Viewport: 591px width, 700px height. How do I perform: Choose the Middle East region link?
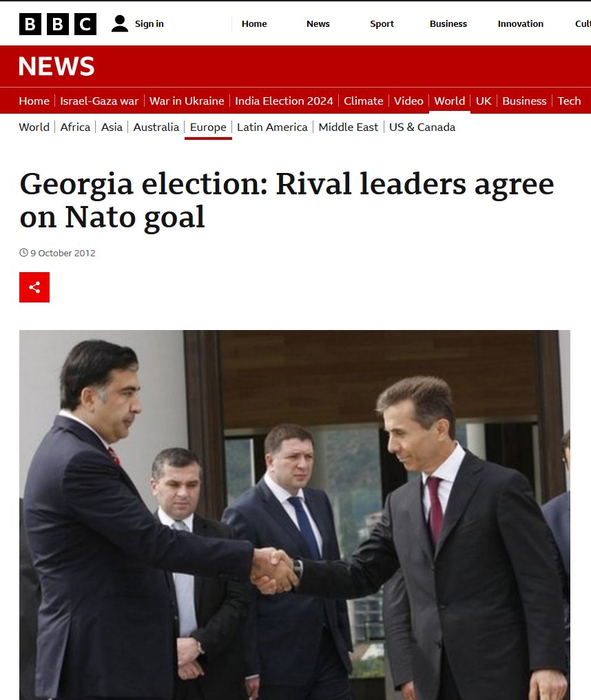click(x=348, y=127)
